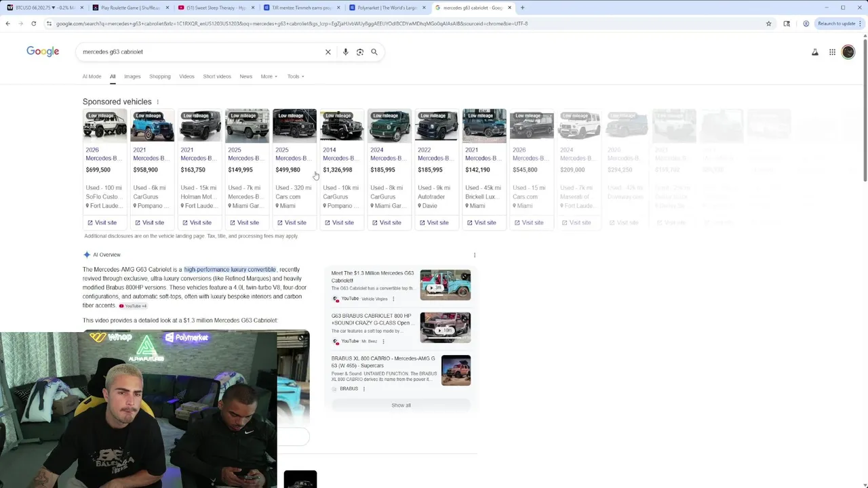Visit site for the $142,190 Mercedes
868x488 pixels.
tap(482, 222)
